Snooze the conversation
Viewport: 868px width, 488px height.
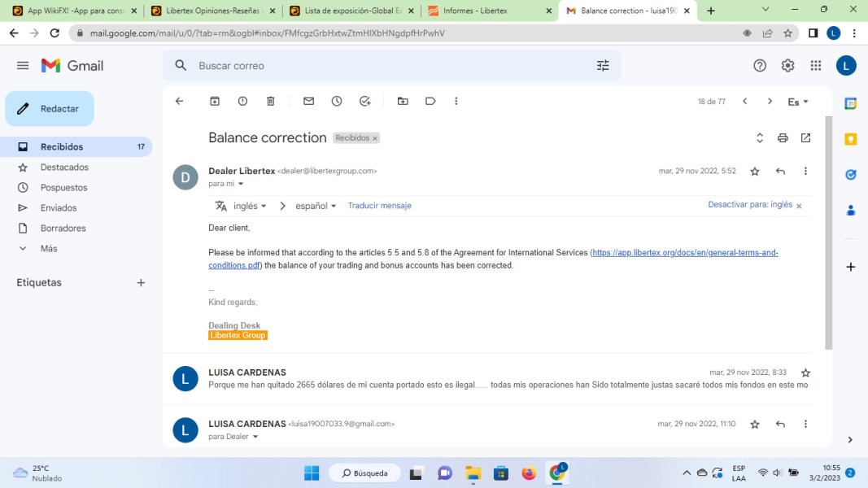pyautogui.click(x=337, y=101)
